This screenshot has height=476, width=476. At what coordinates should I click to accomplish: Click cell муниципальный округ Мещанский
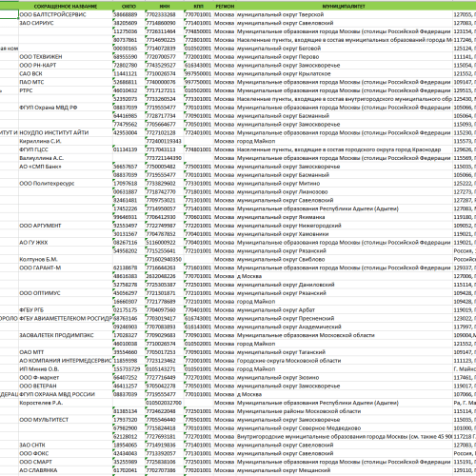[x=345, y=470]
